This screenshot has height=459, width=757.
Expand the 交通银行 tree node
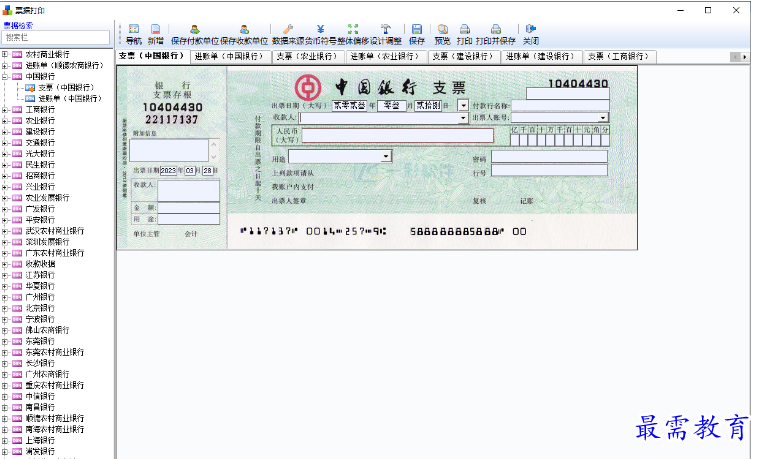coord(5,143)
